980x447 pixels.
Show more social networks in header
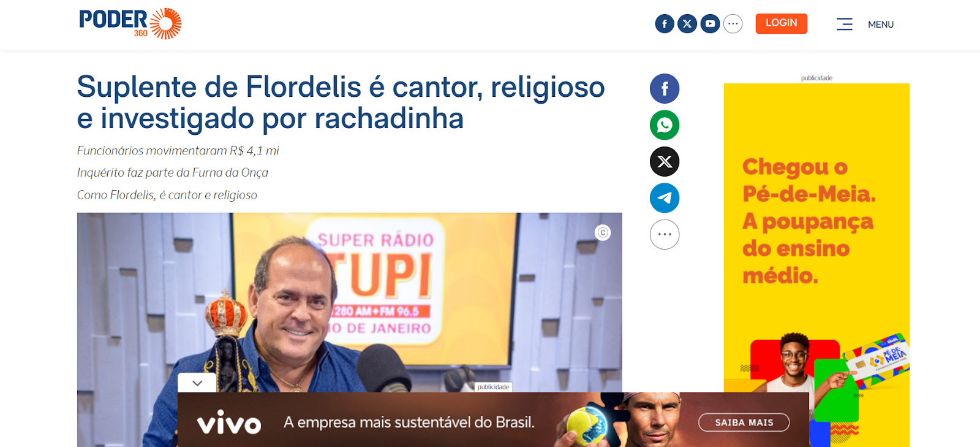733,24
